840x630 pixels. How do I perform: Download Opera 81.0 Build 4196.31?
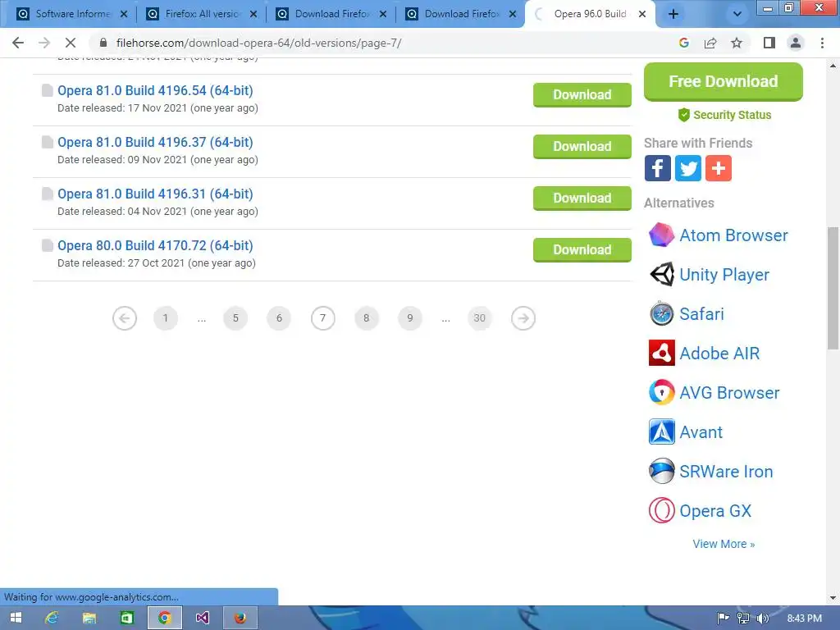[x=582, y=199]
